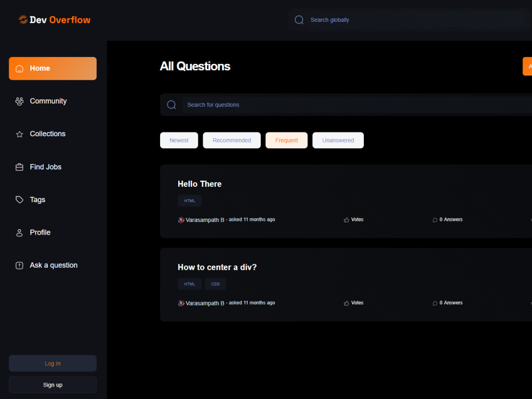
Task: Click the Tags label icon
Action: pos(19,199)
